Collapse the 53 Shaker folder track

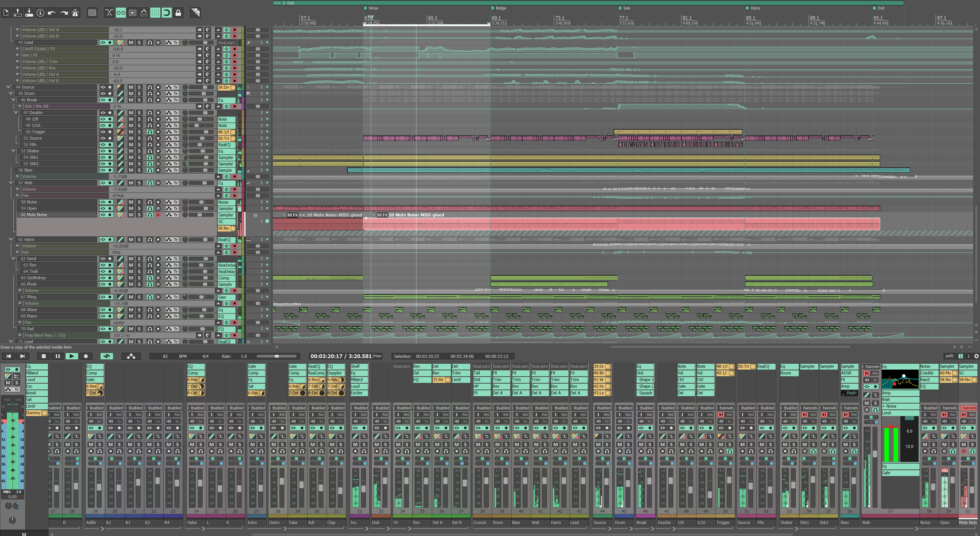click(x=13, y=151)
